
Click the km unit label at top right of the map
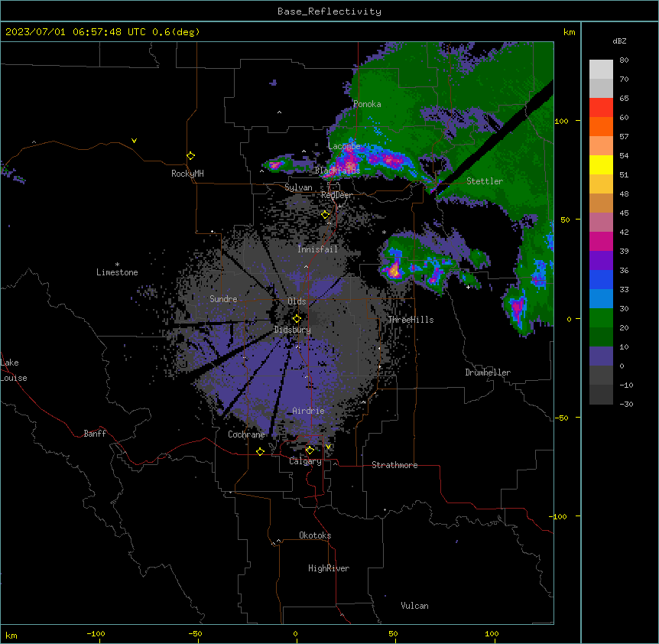(x=570, y=32)
